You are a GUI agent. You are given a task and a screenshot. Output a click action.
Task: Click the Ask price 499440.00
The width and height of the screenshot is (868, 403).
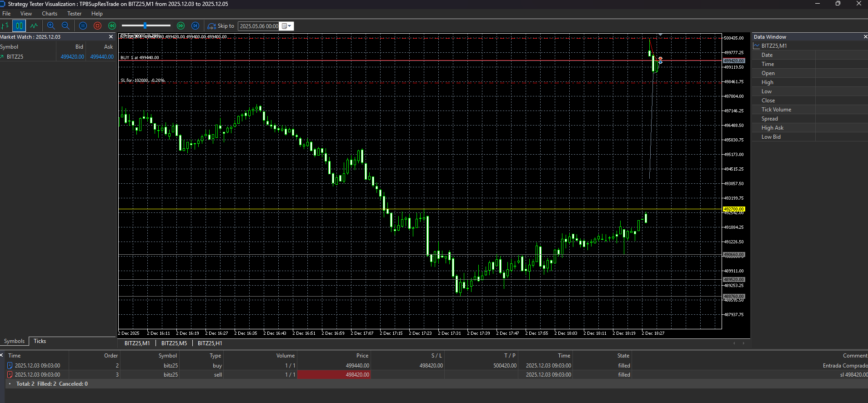pos(102,57)
